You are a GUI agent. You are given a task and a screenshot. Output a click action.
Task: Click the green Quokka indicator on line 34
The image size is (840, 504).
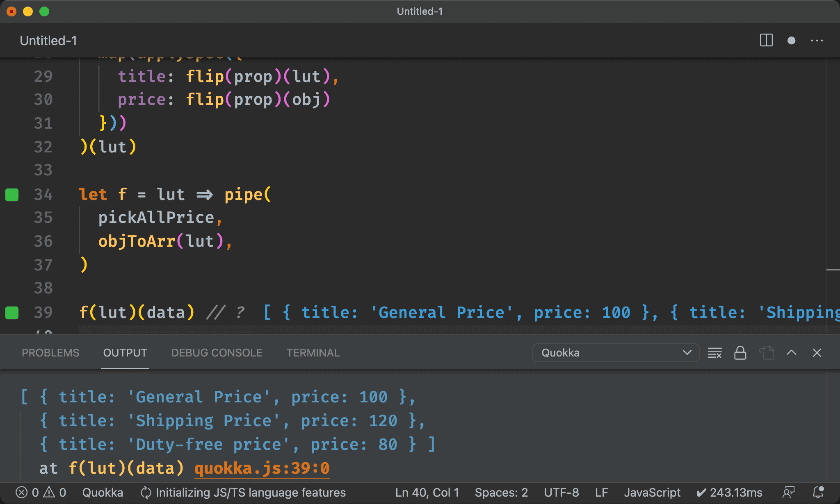tap(12, 195)
